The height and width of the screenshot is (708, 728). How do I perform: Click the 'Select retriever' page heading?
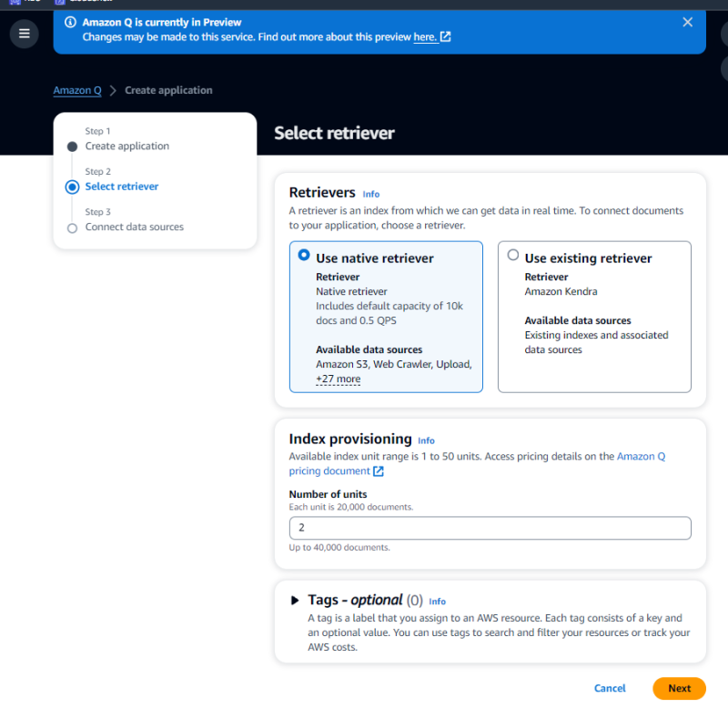pyautogui.click(x=334, y=133)
